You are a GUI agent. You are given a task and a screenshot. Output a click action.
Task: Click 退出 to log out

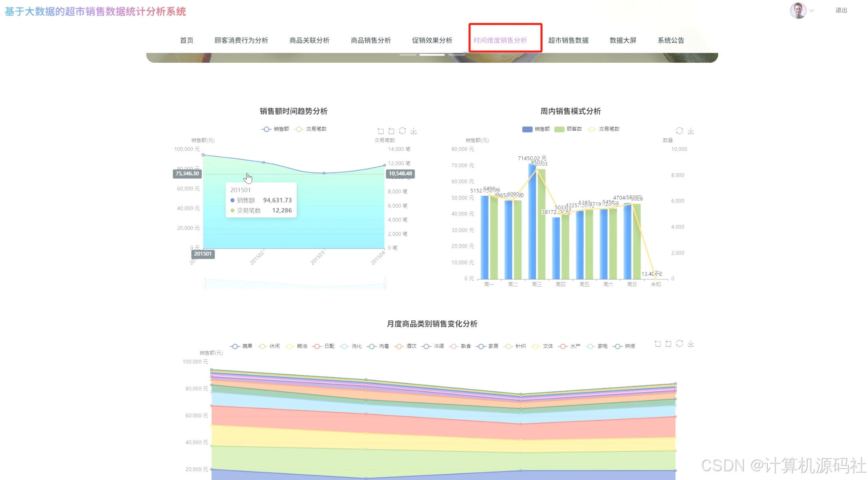point(841,10)
